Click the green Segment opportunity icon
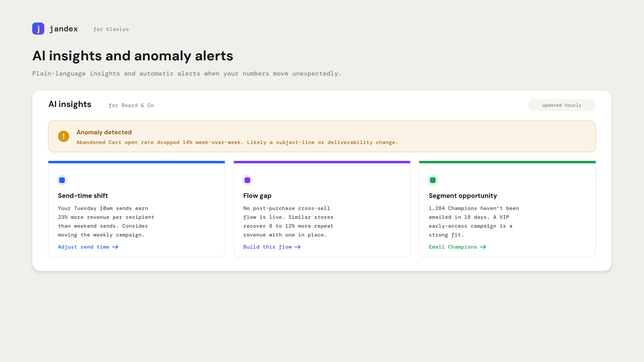This screenshot has height=362, width=644. point(433,180)
